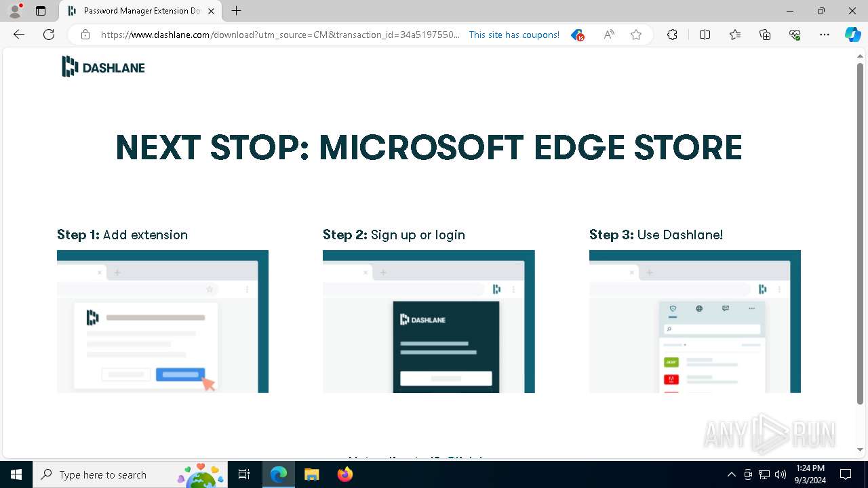The width and height of the screenshot is (868, 488).
Task: Add page to favorites star icon
Action: 636,35
